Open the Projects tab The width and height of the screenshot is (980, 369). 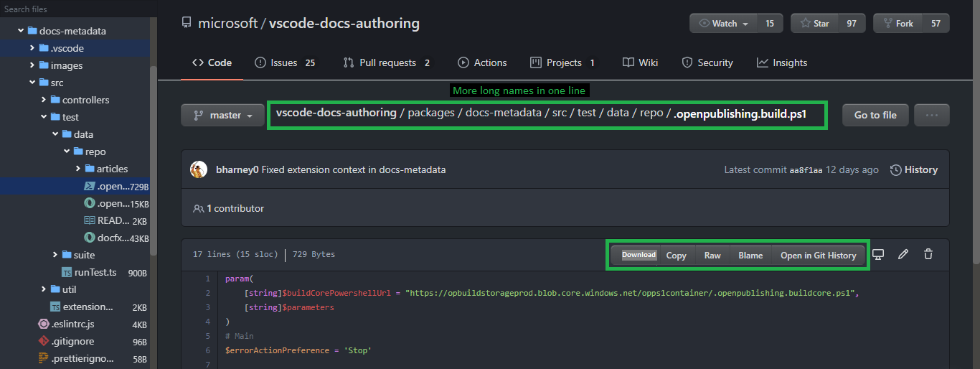coord(562,62)
